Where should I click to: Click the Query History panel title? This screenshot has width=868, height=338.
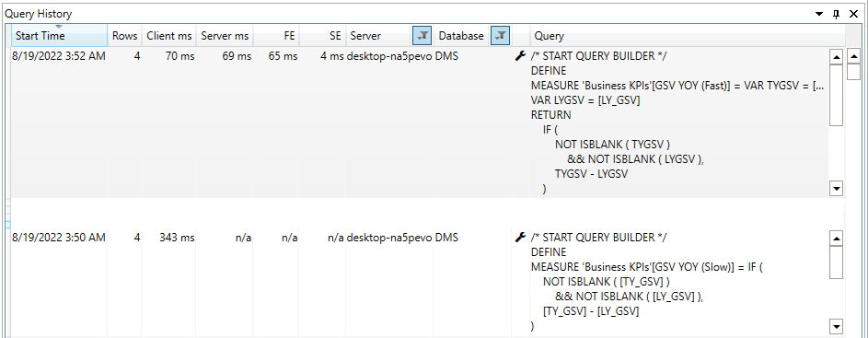click(x=38, y=14)
